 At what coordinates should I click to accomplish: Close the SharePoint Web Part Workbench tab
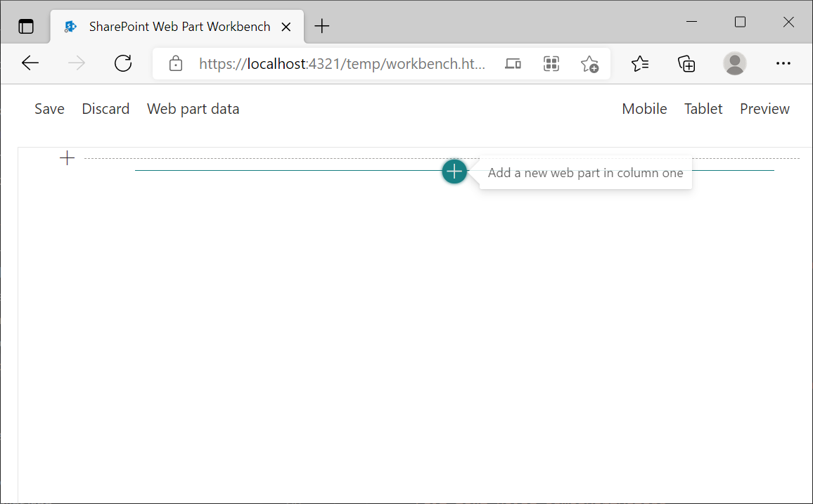click(x=286, y=27)
